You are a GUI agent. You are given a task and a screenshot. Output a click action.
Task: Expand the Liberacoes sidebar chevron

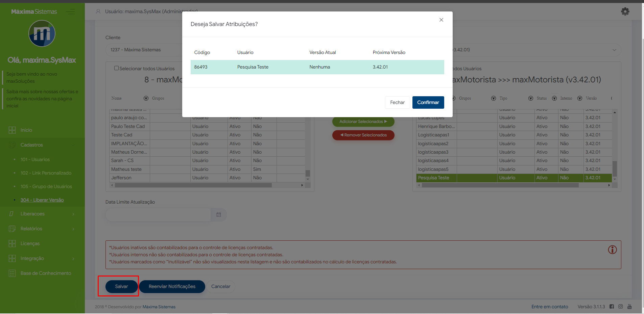pyautogui.click(x=73, y=214)
